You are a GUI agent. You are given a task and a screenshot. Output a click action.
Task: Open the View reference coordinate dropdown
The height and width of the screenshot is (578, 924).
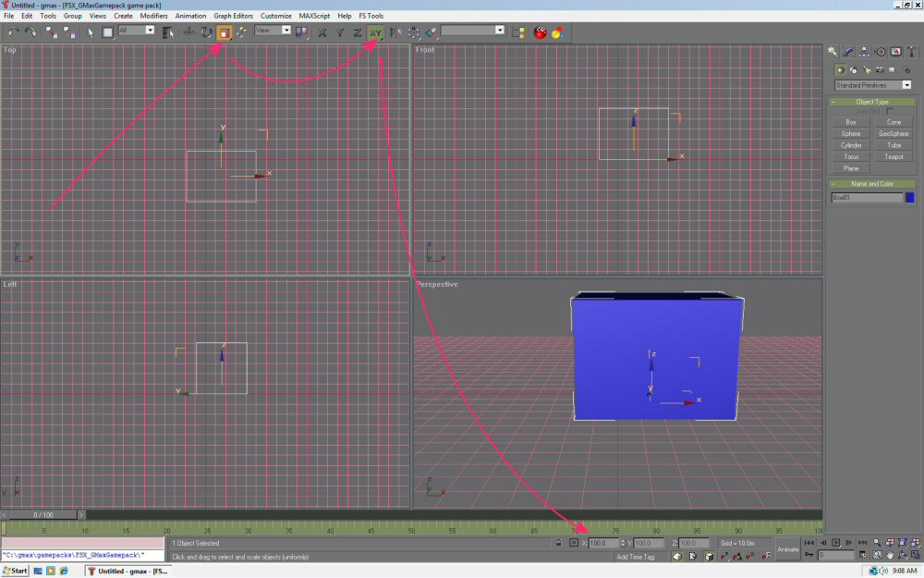pos(273,31)
